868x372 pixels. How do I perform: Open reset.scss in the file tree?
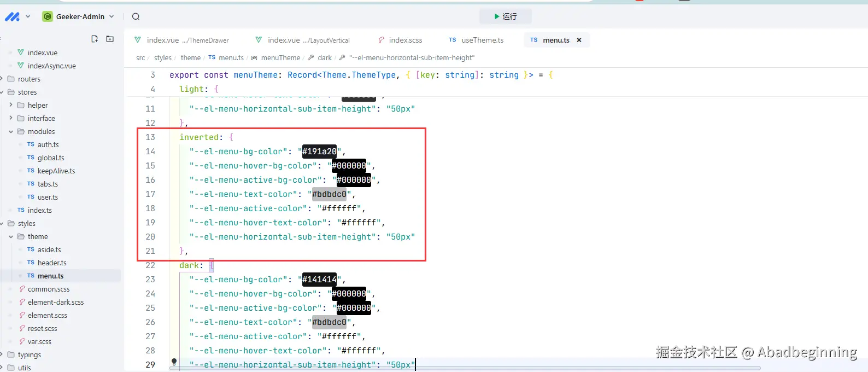43,328
